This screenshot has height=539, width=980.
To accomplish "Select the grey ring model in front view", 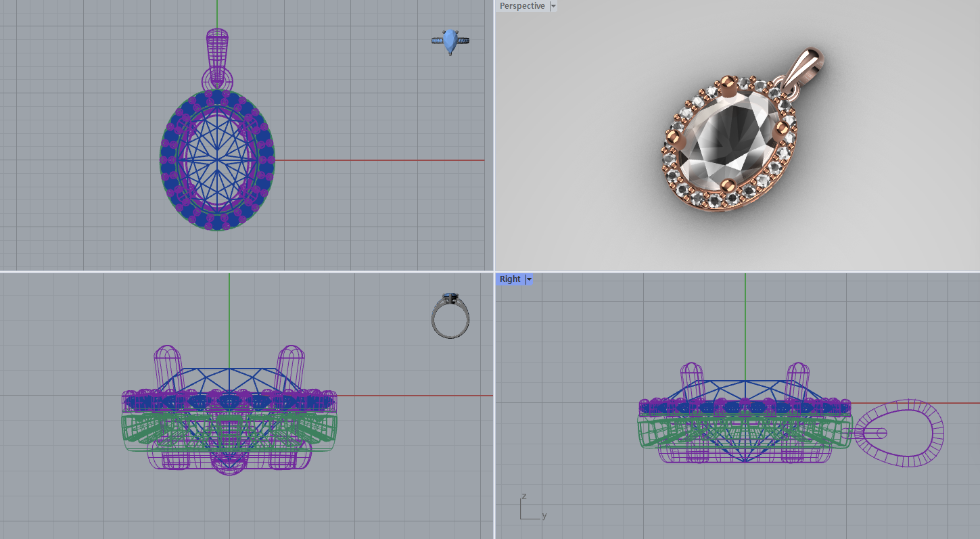I will pyautogui.click(x=450, y=315).
